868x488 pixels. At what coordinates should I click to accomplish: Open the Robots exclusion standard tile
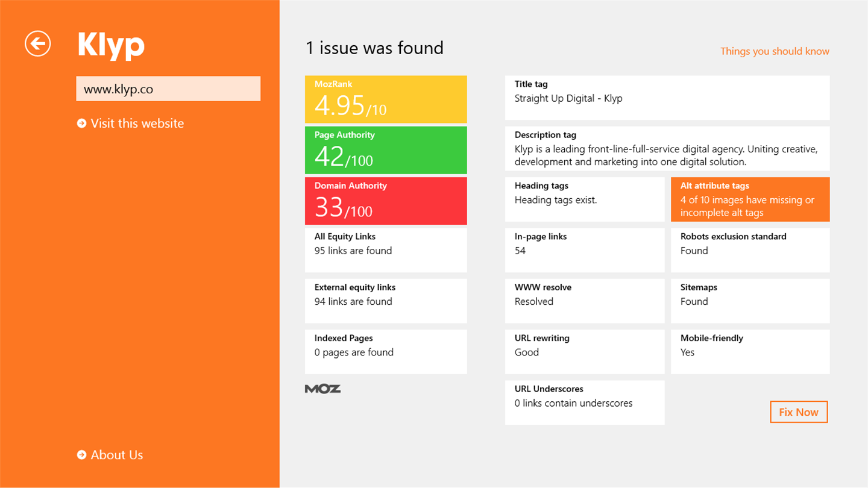pyautogui.click(x=750, y=250)
